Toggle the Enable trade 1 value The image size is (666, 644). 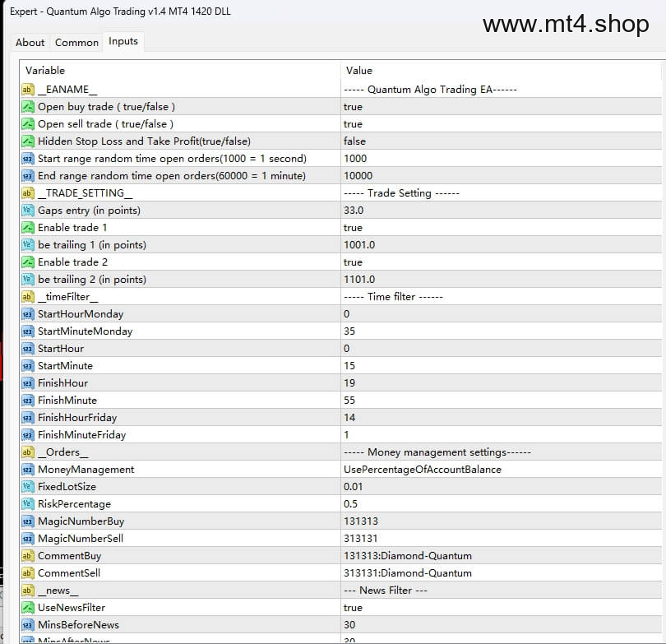(353, 228)
